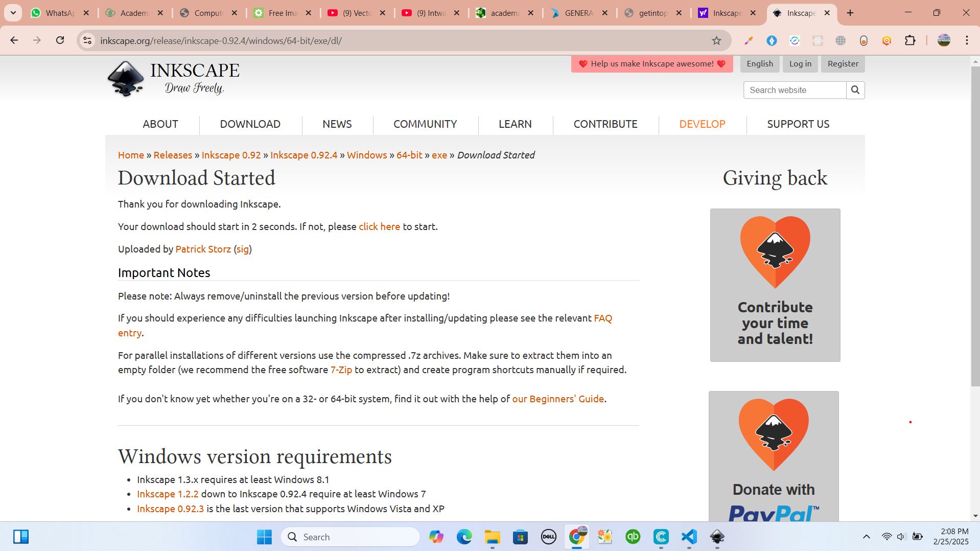Image resolution: width=980 pixels, height=551 pixels.
Task: Open the Inkscape 0.92.3 link
Action: pos(170,509)
